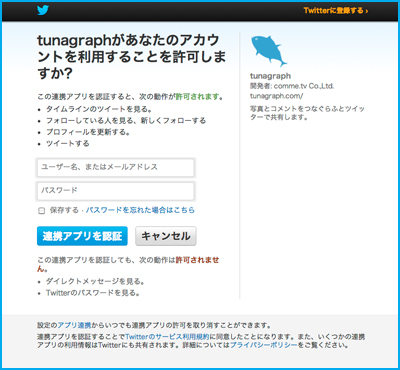Click the developer name comme.tv Co.,Ltd.
Image resolution: width=400 pixels, height=370 pixels.
(304, 86)
